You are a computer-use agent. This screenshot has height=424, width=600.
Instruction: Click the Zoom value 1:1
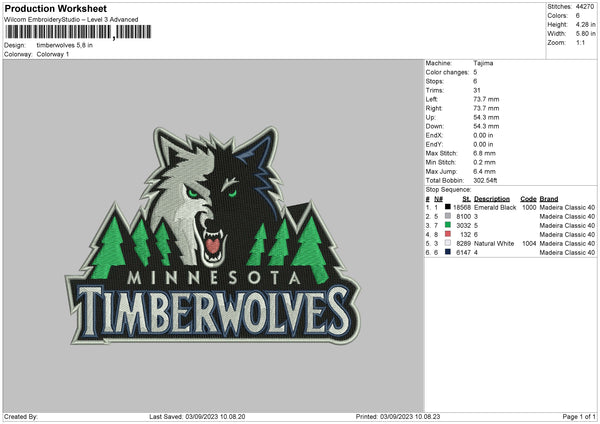click(x=580, y=42)
